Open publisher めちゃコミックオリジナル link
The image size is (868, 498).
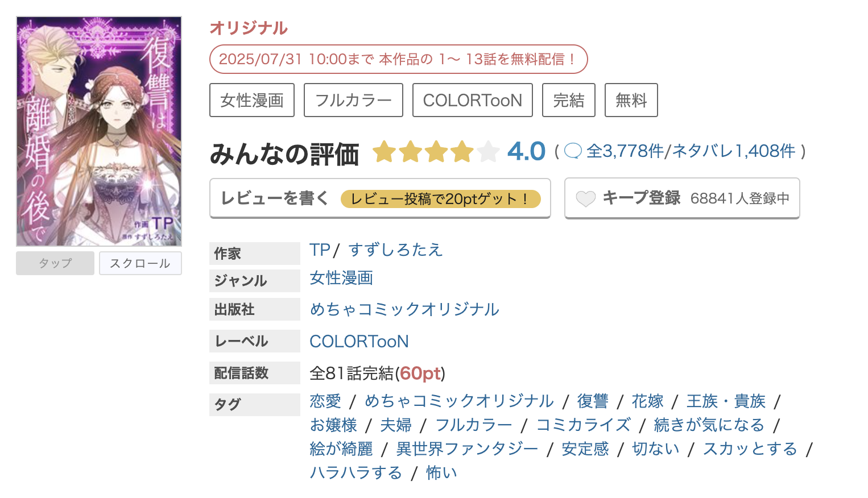point(404,310)
